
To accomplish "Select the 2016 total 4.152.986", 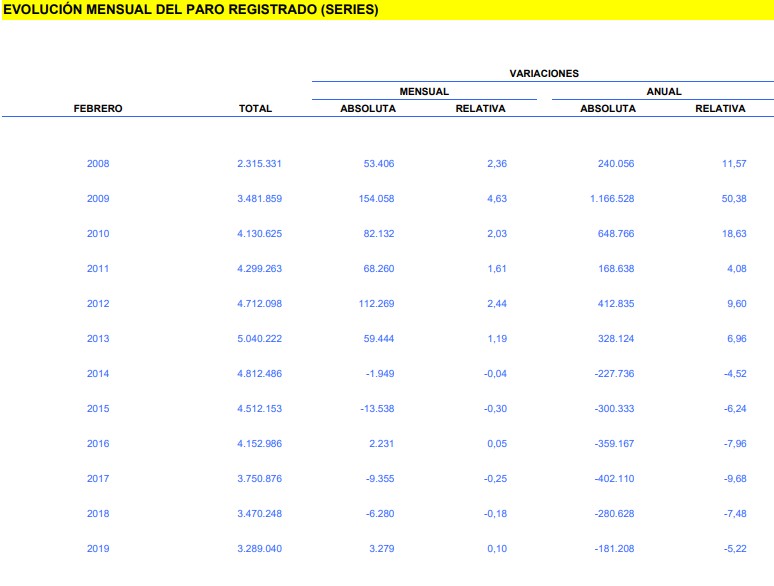I will tap(259, 444).
